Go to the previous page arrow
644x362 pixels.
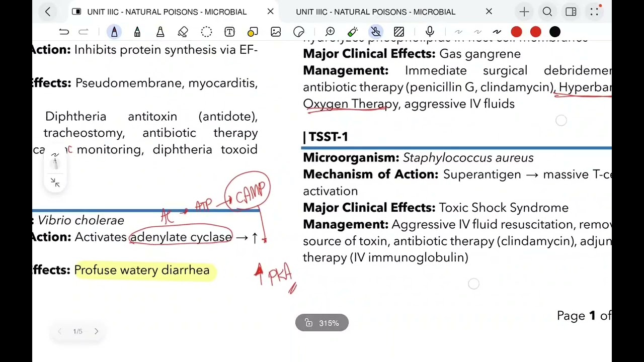coord(59,331)
